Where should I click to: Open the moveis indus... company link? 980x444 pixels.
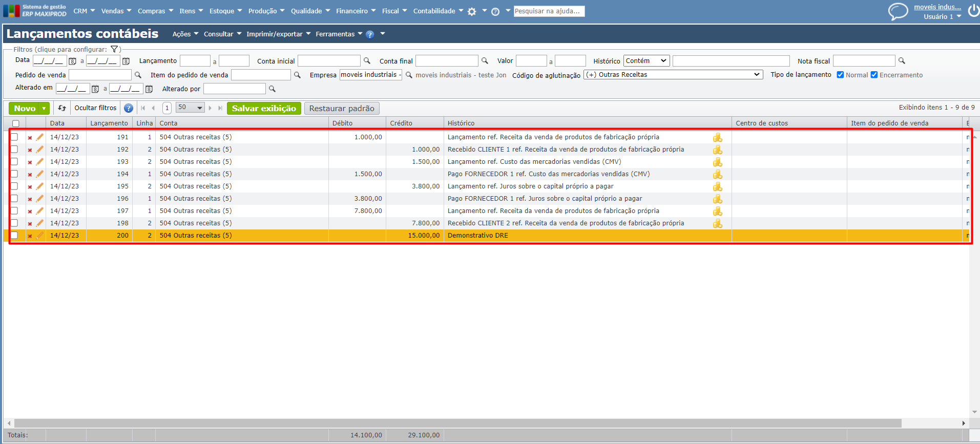pos(937,7)
